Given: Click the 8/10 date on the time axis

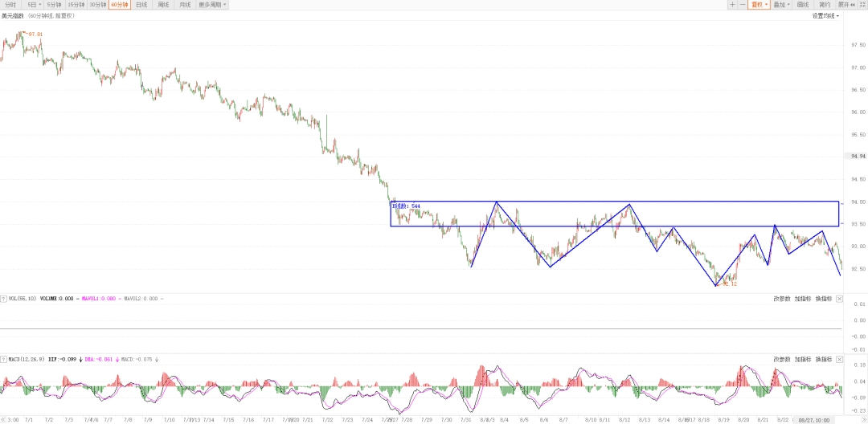Looking at the screenshot, I should coord(591,420).
